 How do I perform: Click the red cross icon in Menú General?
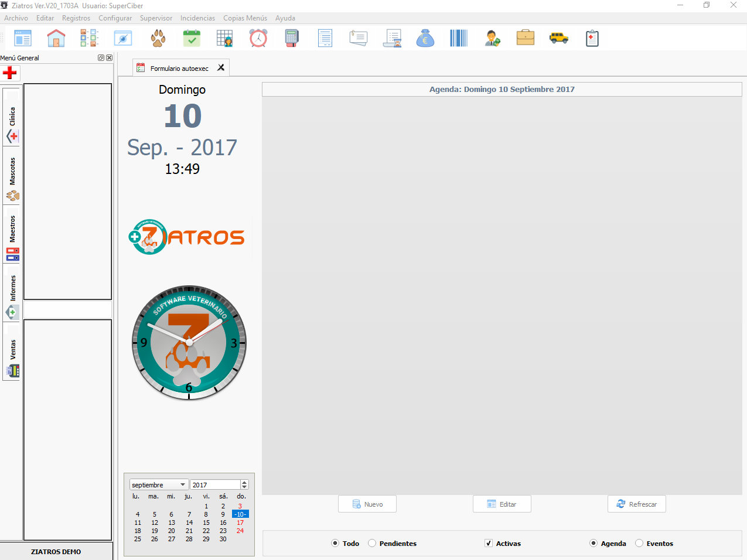click(x=10, y=73)
